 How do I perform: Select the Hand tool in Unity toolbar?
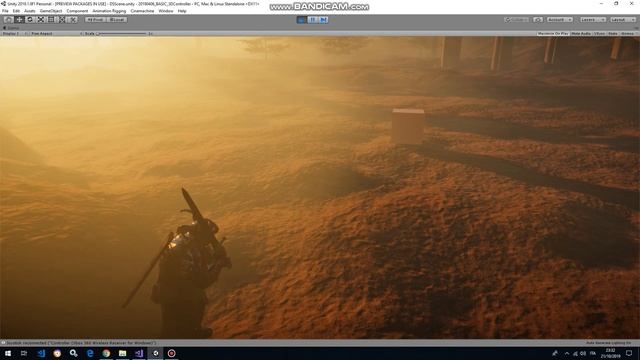8,20
